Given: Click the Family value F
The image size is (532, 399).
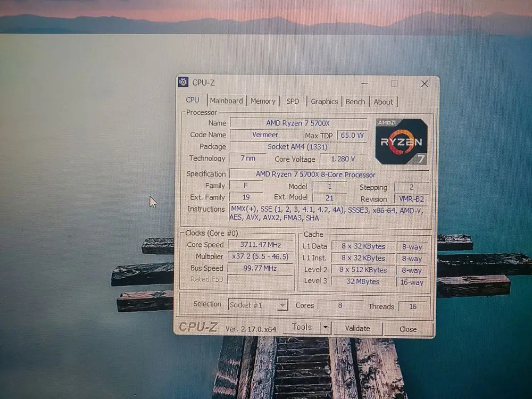Looking at the screenshot, I should pos(246,186).
